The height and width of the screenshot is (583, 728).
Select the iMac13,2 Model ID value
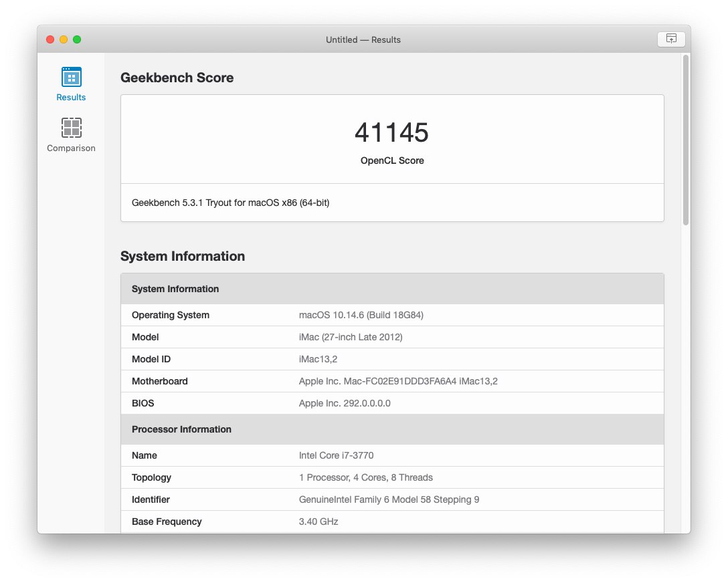coord(318,359)
